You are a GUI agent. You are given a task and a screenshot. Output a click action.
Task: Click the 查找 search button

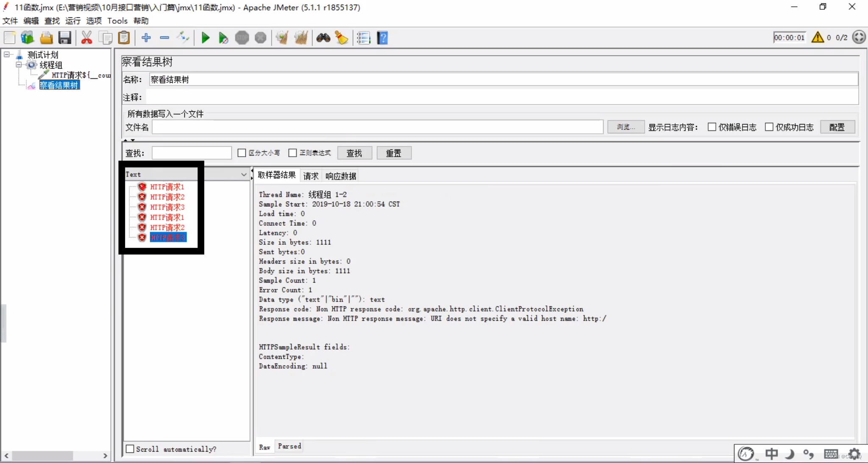pyautogui.click(x=354, y=153)
